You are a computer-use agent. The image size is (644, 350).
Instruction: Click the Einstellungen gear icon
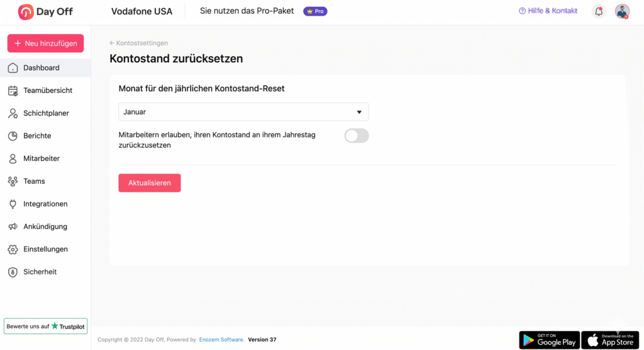[x=13, y=249]
